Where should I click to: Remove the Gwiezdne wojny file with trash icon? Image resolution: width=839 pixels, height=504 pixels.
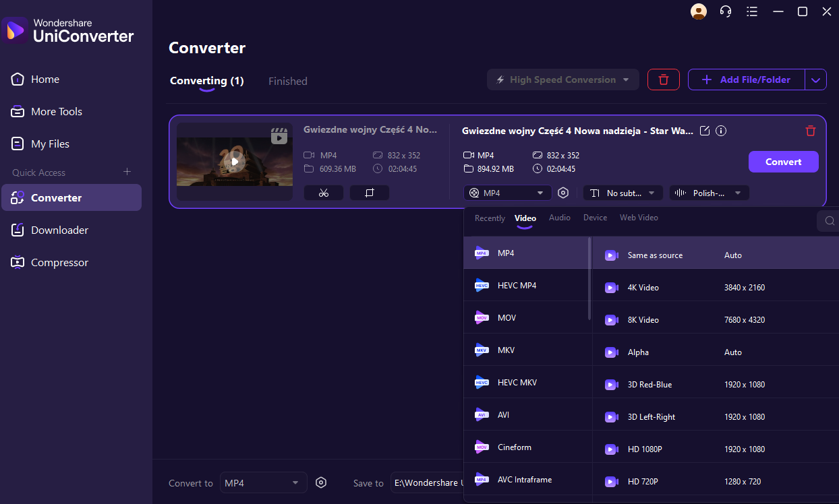[811, 131]
